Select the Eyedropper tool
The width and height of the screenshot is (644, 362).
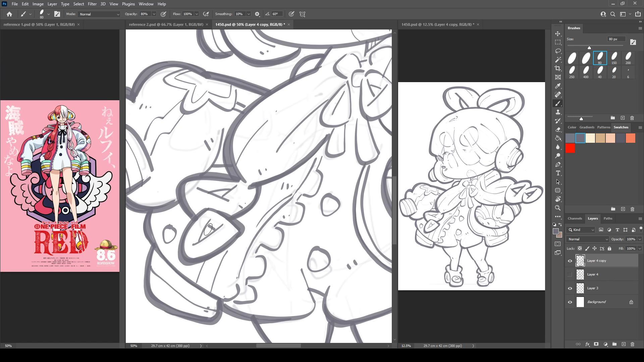(558, 86)
